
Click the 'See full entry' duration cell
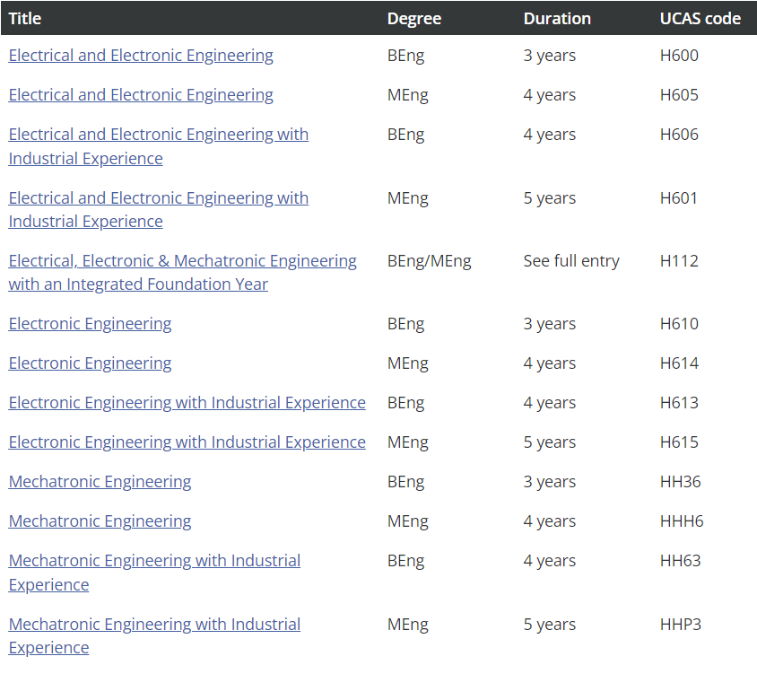[571, 261]
